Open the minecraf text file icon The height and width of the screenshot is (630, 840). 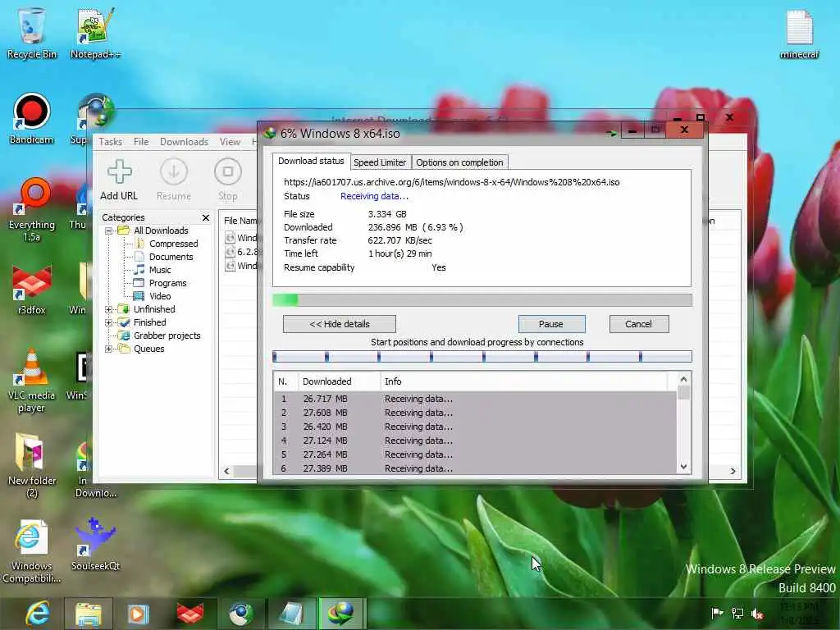pyautogui.click(x=799, y=33)
